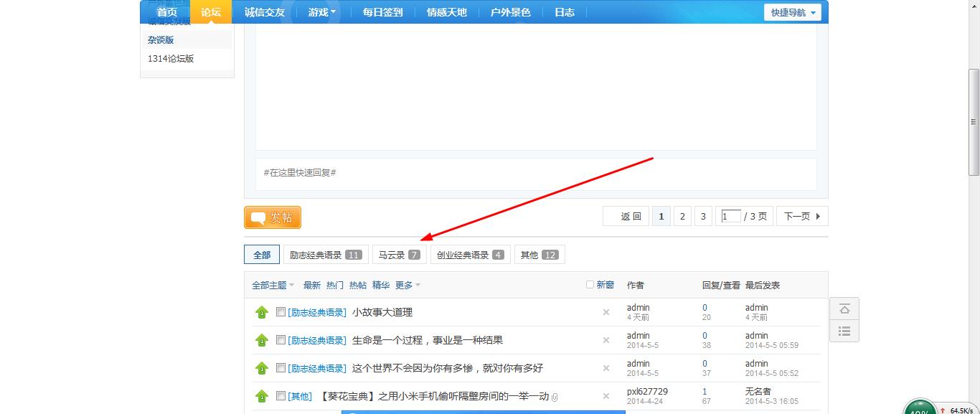Open the 每日签到 navigation item
Image resolution: width=980 pixels, height=414 pixels.
382,12
